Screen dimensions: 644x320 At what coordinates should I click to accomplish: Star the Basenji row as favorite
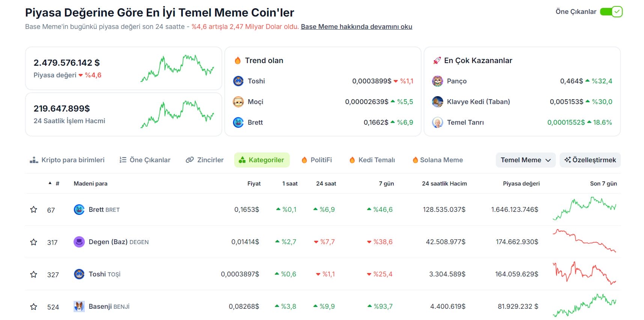pyautogui.click(x=34, y=306)
